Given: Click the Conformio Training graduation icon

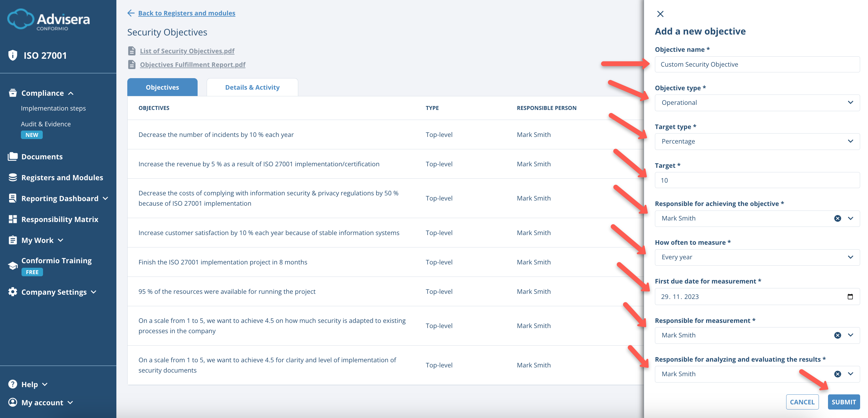Looking at the screenshot, I should (x=13, y=265).
